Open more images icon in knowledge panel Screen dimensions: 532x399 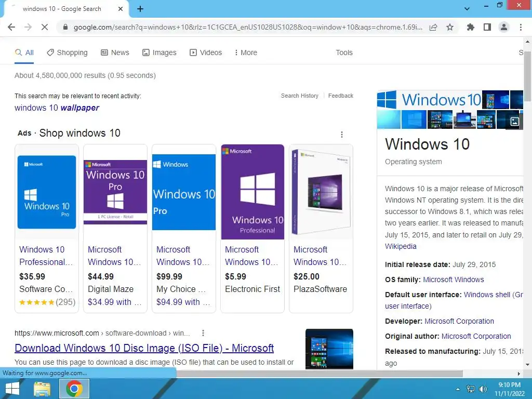coord(515,121)
